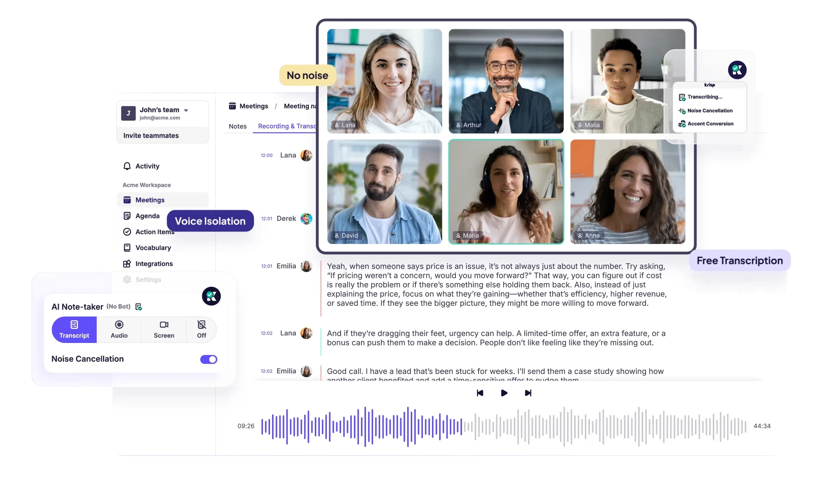Select Maria's video tile
816x504 pixels.
[506, 191]
